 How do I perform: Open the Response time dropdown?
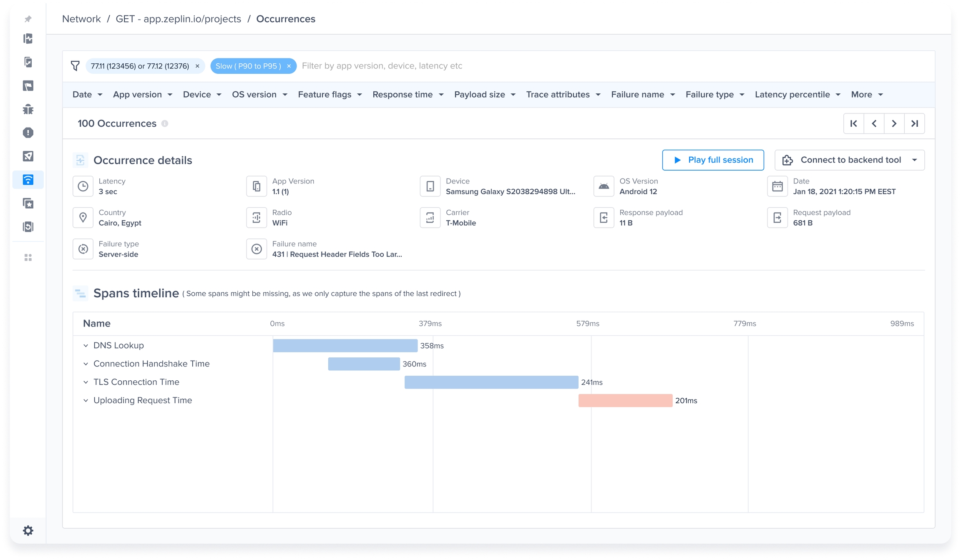pos(408,95)
